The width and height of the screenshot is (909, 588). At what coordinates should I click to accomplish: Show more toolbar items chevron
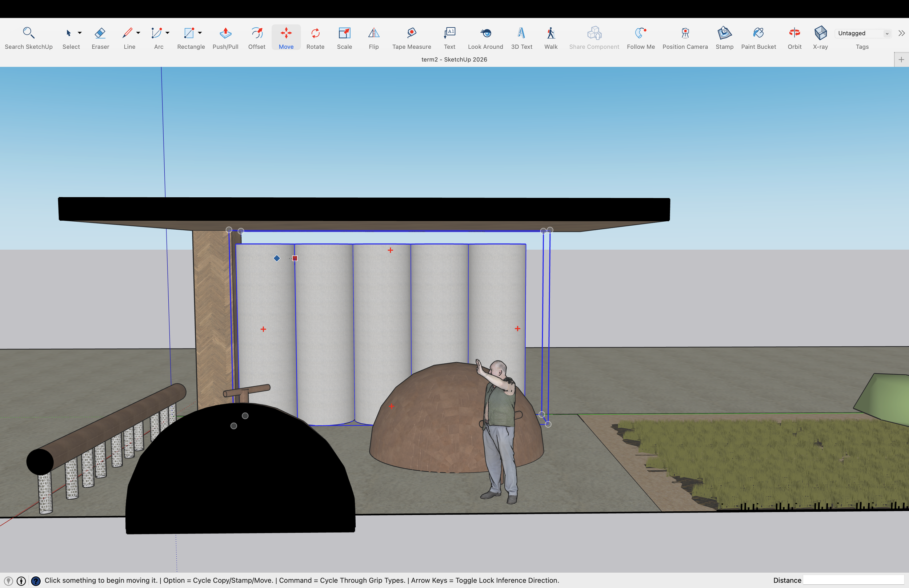coord(901,33)
